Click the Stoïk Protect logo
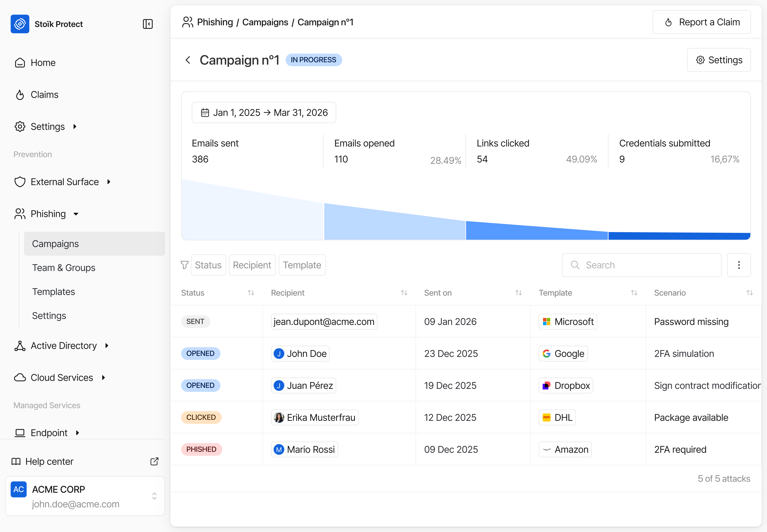Viewport: 767px width, 532px height. (20, 24)
